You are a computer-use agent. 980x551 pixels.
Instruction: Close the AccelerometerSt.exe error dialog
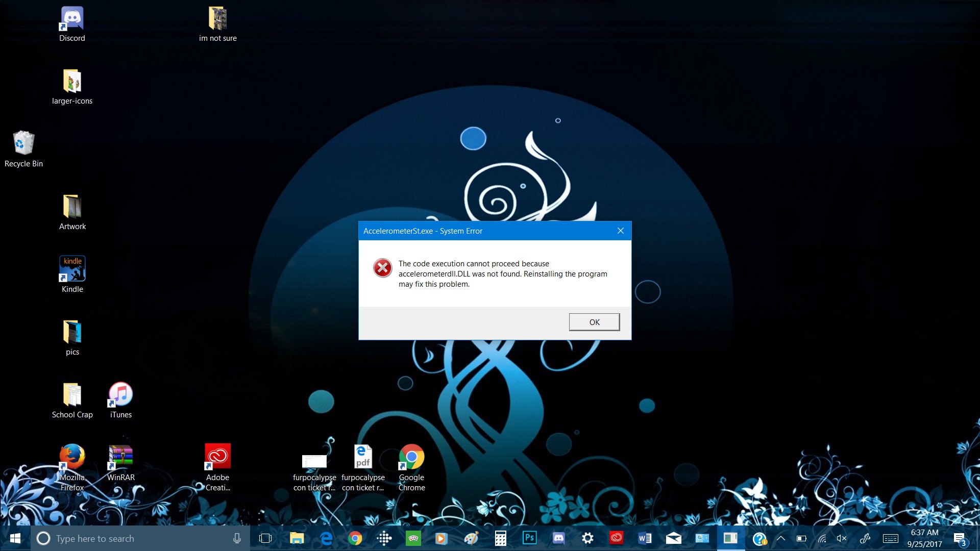pyautogui.click(x=620, y=231)
